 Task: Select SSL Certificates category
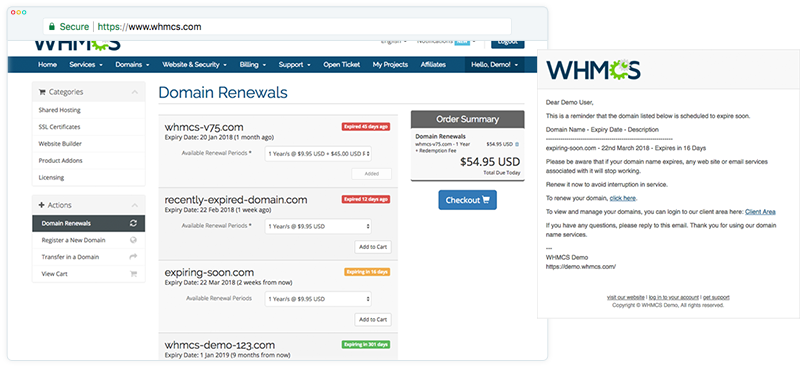click(89, 127)
